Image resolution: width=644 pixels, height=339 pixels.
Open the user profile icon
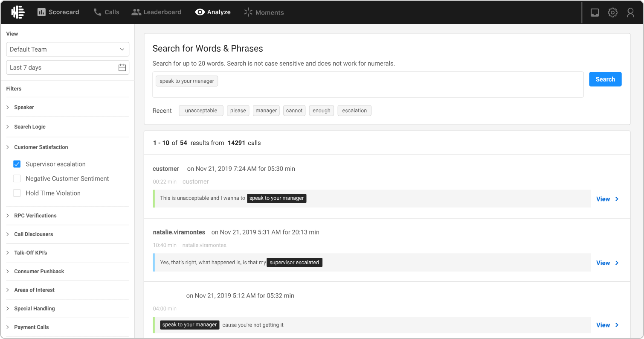point(630,12)
